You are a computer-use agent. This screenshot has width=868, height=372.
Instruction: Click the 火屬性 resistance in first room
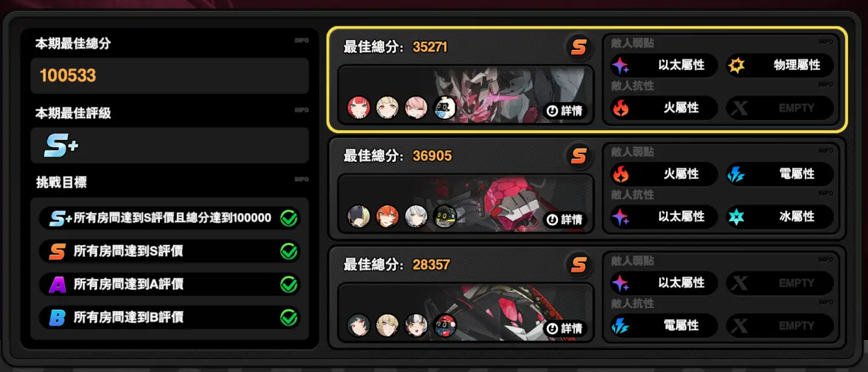point(664,108)
